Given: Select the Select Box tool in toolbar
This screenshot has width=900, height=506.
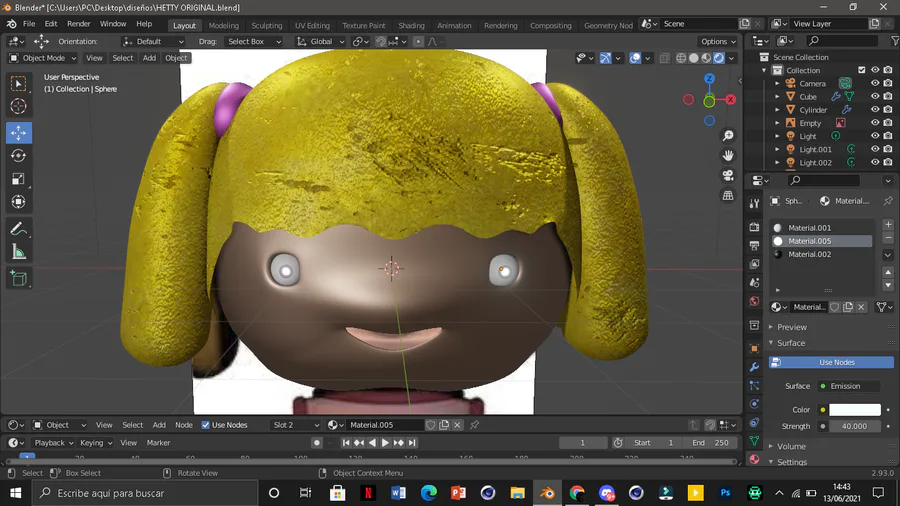Looking at the screenshot, I should [18, 84].
